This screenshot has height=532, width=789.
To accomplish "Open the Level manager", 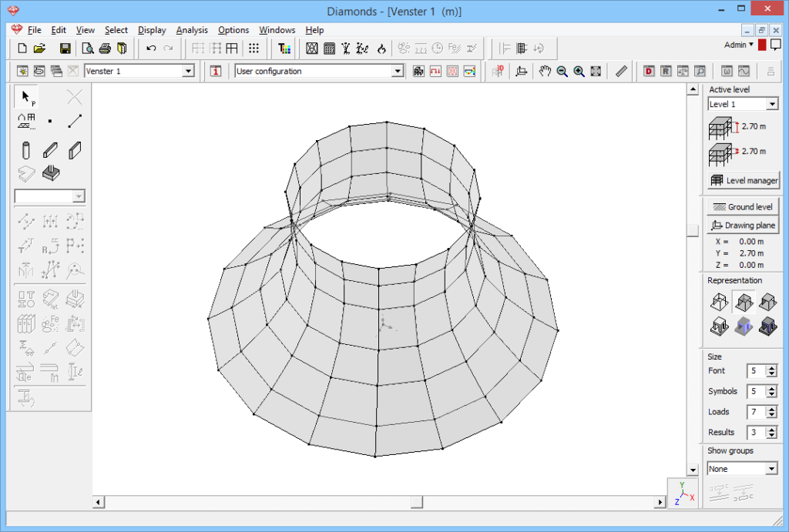I will point(744,180).
